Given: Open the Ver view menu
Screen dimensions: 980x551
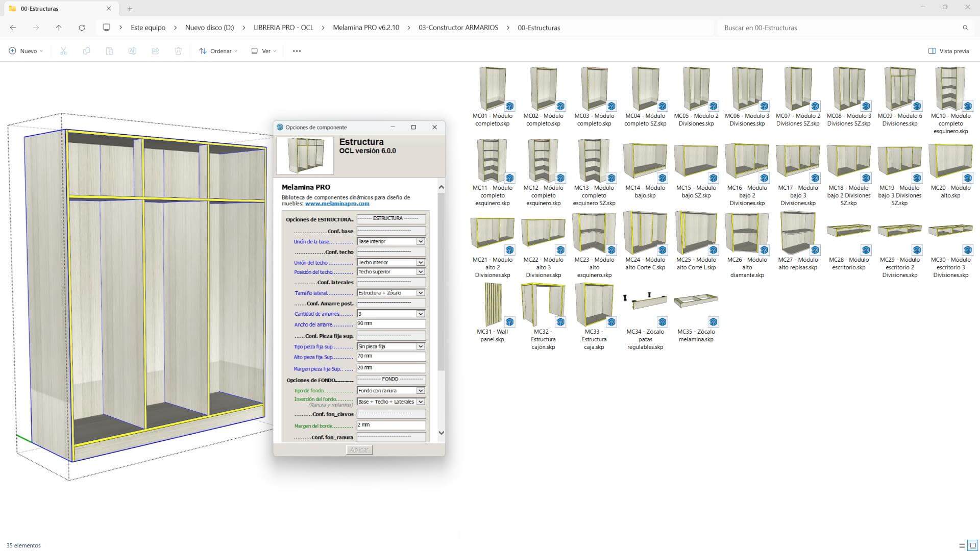Looking at the screenshot, I should click(x=264, y=51).
